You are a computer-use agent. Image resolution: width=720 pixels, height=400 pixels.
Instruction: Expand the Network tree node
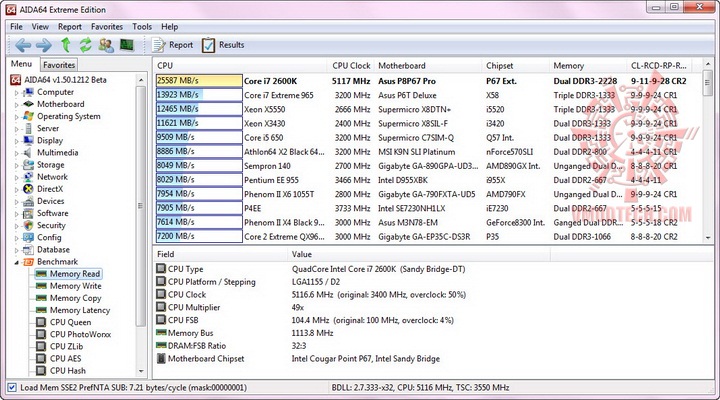click(x=17, y=177)
